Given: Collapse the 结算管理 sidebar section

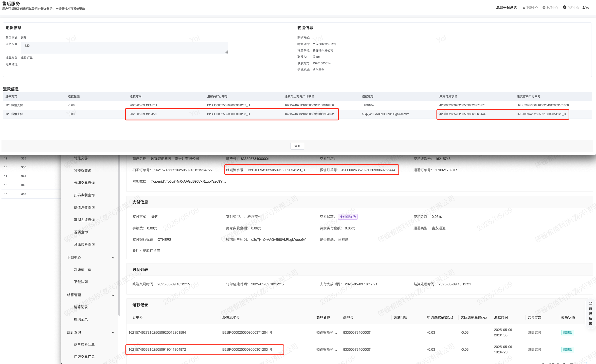Looking at the screenshot, I should click(113, 295).
